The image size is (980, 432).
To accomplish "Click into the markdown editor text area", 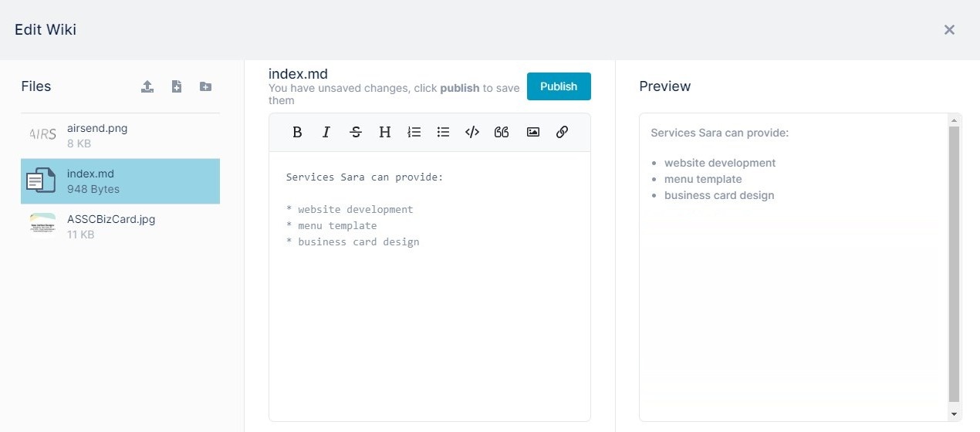I will 430,286.
